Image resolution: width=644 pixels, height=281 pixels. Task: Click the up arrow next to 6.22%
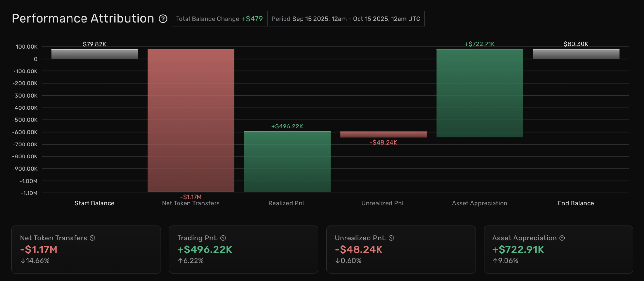(180, 261)
